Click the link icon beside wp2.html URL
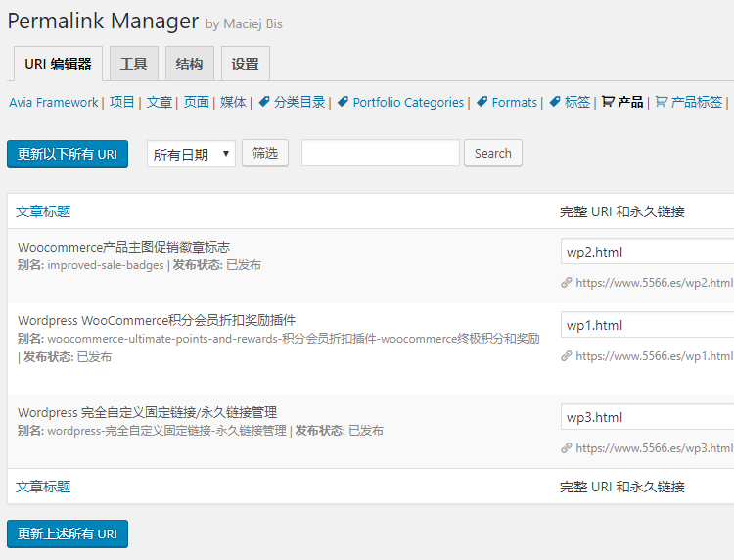Screen dimensions: 734x560 567,283
